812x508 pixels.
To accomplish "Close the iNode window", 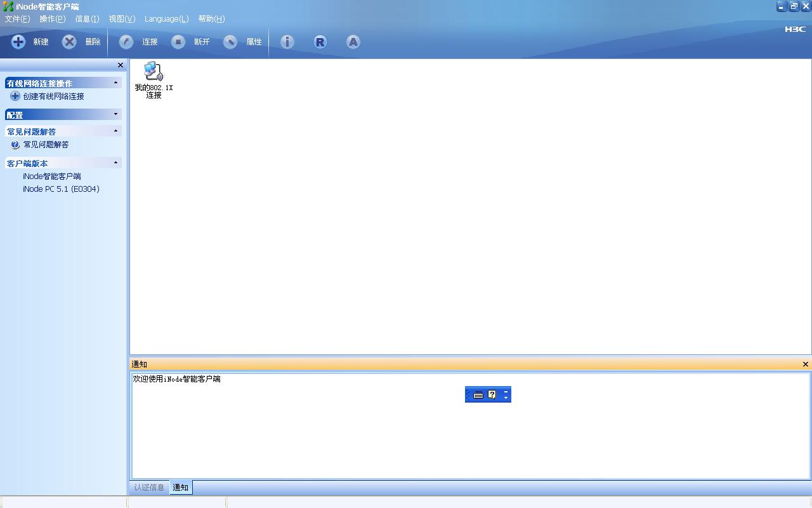I will pyautogui.click(x=806, y=6).
